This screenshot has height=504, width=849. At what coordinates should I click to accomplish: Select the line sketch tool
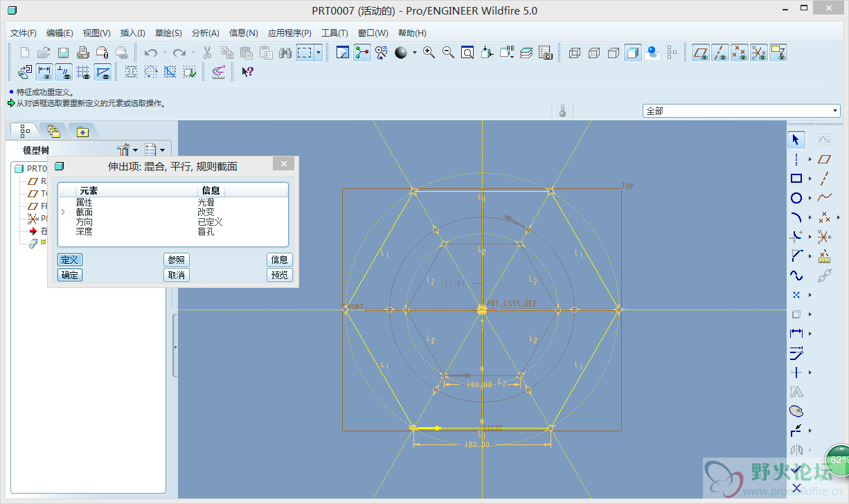[x=796, y=159]
